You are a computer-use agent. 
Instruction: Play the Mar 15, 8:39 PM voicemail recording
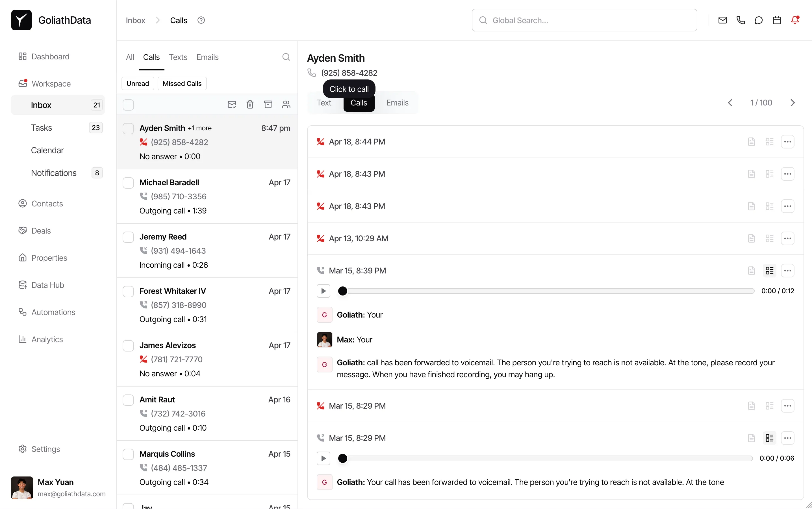pyautogui.click(x=323, y=291)
